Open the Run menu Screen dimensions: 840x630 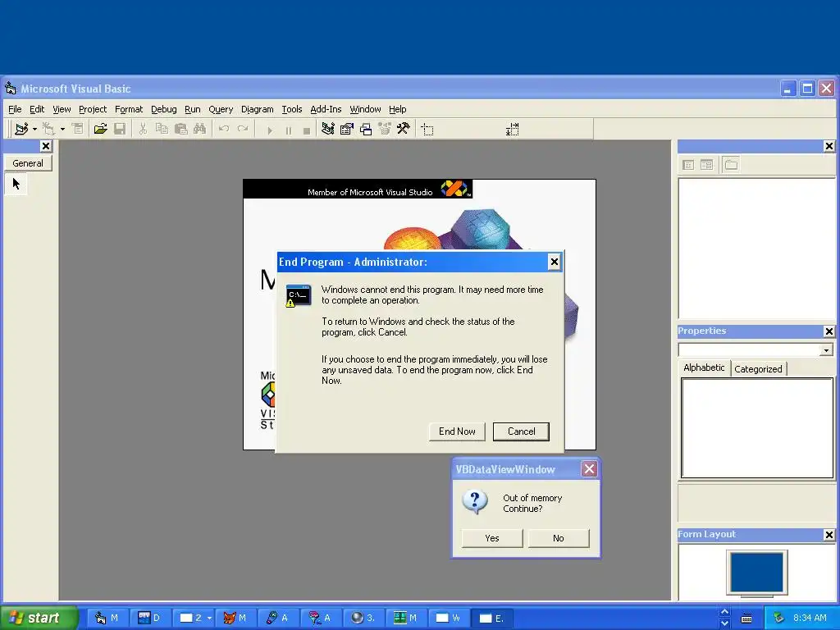pos(192,109)
